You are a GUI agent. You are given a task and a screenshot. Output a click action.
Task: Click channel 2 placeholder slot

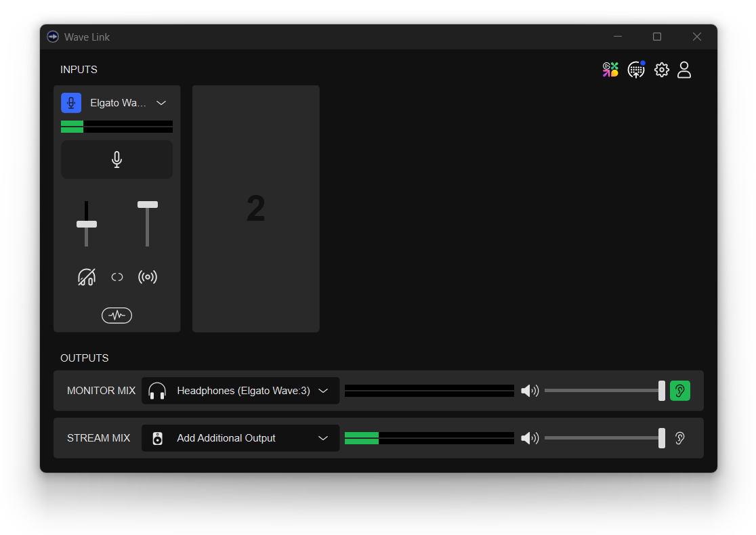point(255,208)
